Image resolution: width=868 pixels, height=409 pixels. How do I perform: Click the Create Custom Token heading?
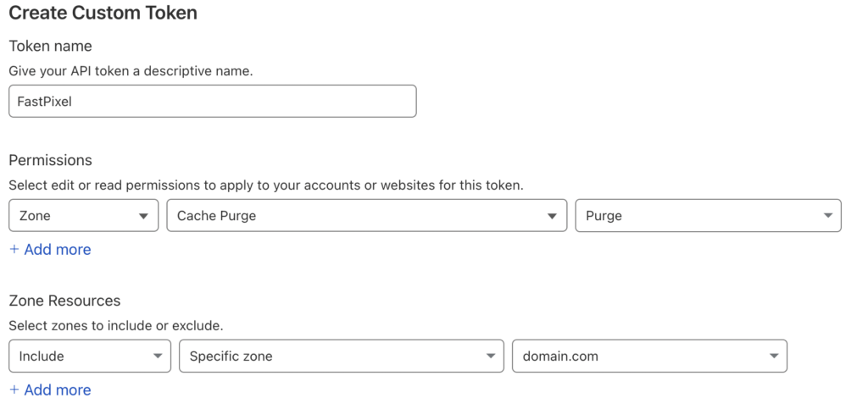pyautogui.click(x=103, y=13)
